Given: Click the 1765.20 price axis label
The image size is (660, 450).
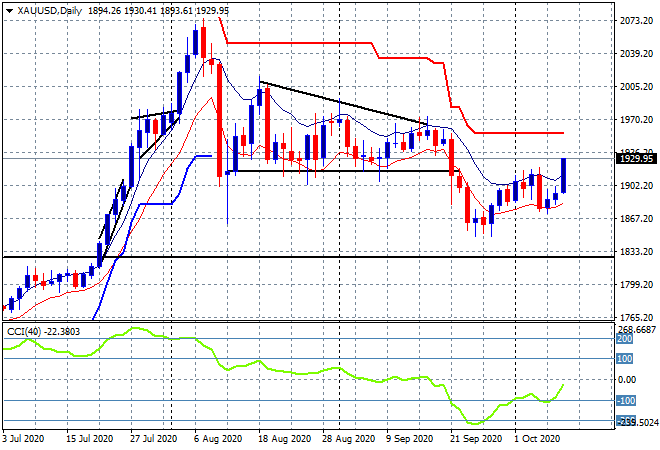Looking at the screenshot, I should click(636, 317).
